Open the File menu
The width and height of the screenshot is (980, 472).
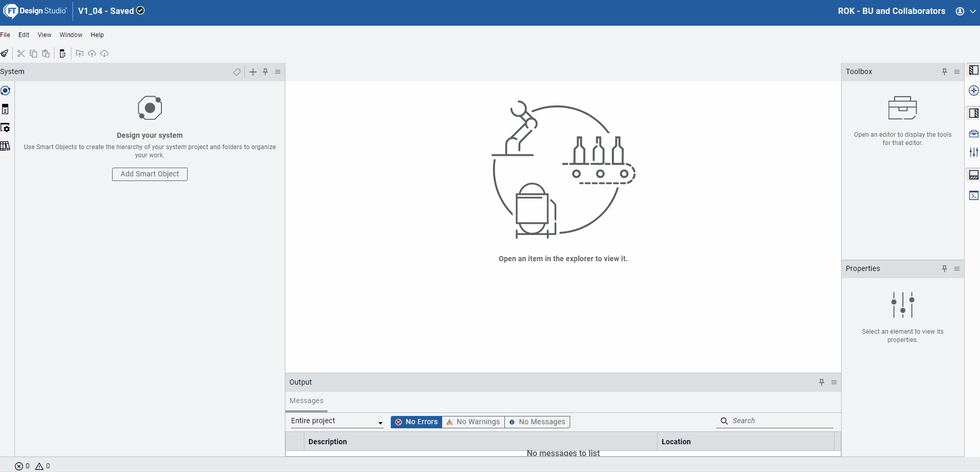point(5,35)
